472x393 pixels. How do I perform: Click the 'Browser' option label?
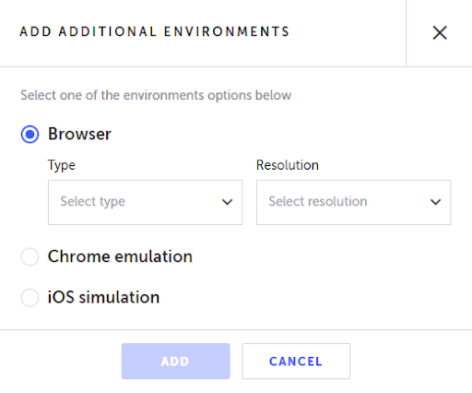[x=80, y=134]
